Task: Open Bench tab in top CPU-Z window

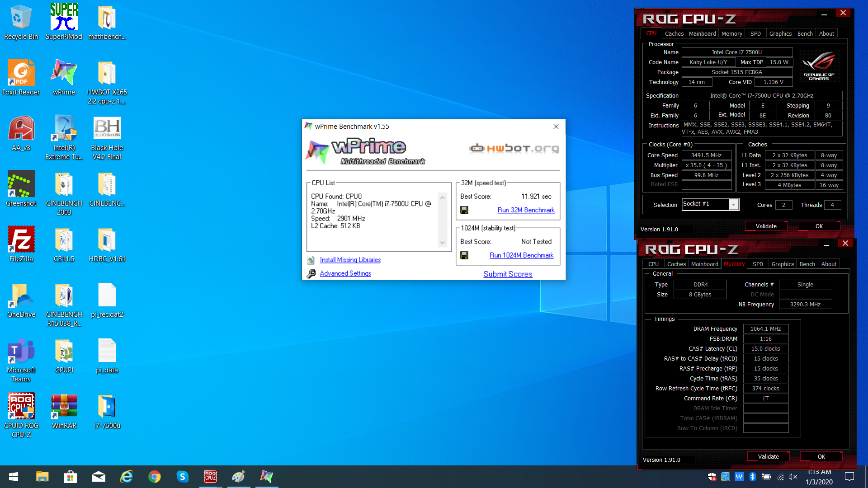Action: click(x=805, y=33)
